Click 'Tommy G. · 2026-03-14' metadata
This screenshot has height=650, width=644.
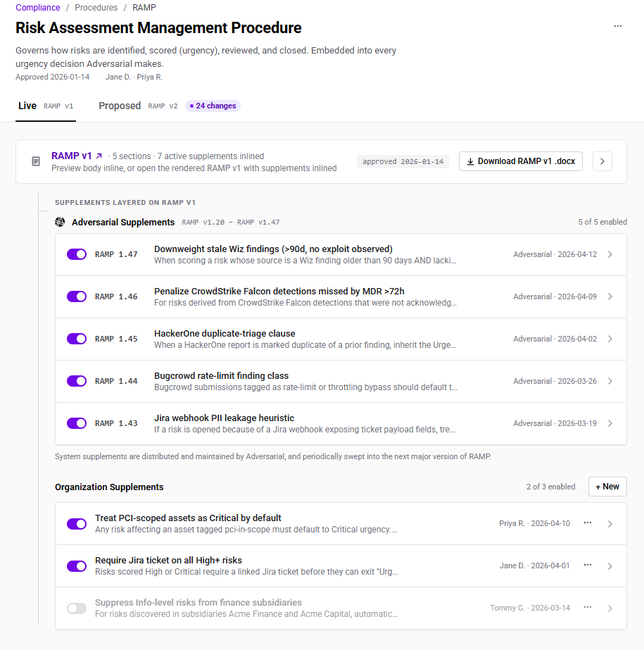coord(530,608)
